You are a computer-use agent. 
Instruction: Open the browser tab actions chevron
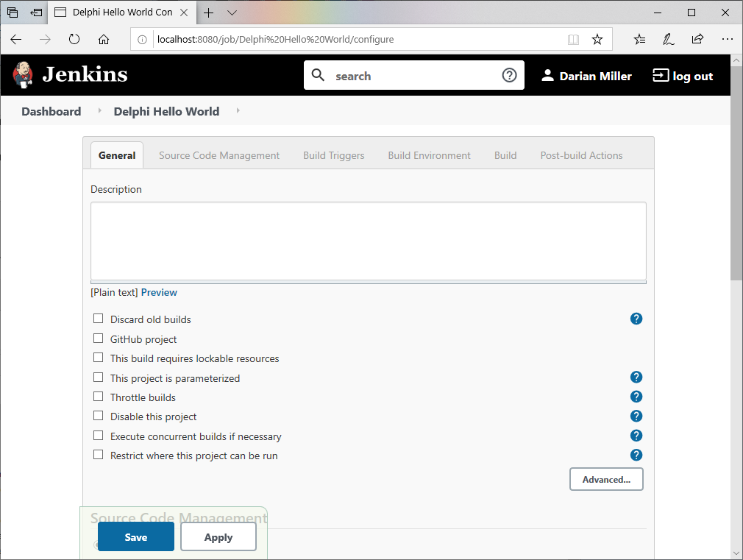pyautogui.click(x=232, y=13)
